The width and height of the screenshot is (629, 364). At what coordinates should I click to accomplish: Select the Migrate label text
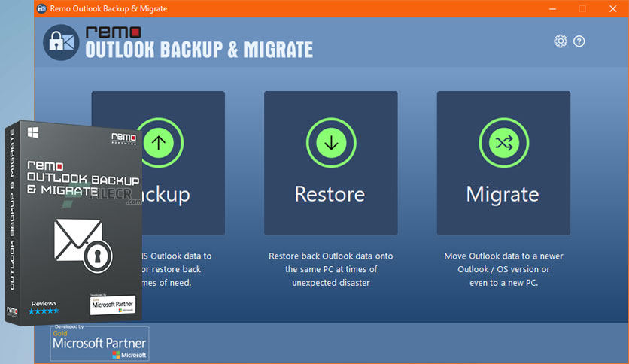[503, 194]
